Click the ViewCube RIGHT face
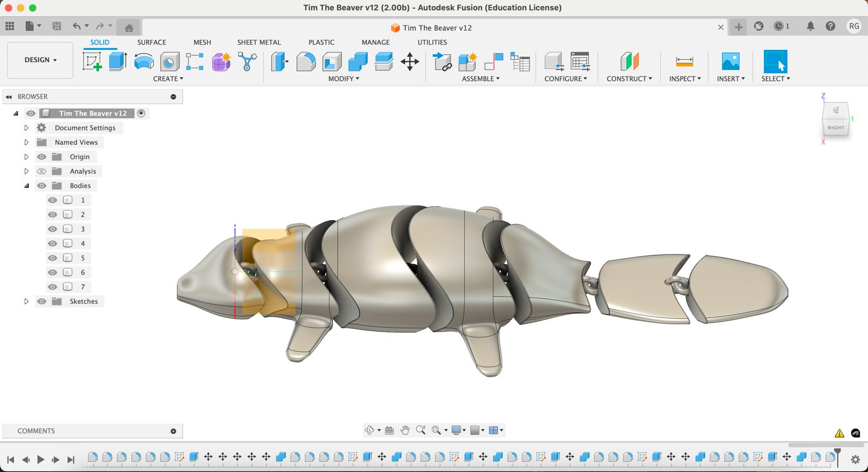868x472 pixels. click(x=835, y=127)
